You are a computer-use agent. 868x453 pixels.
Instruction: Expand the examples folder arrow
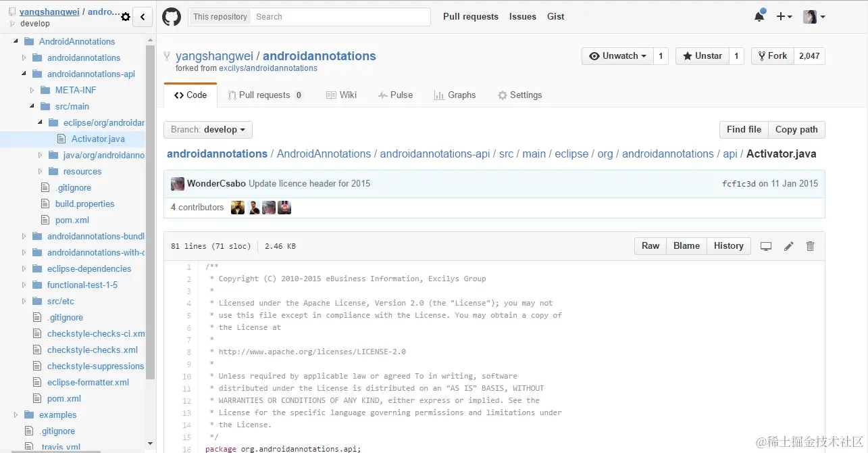click(x=16, y=415)
